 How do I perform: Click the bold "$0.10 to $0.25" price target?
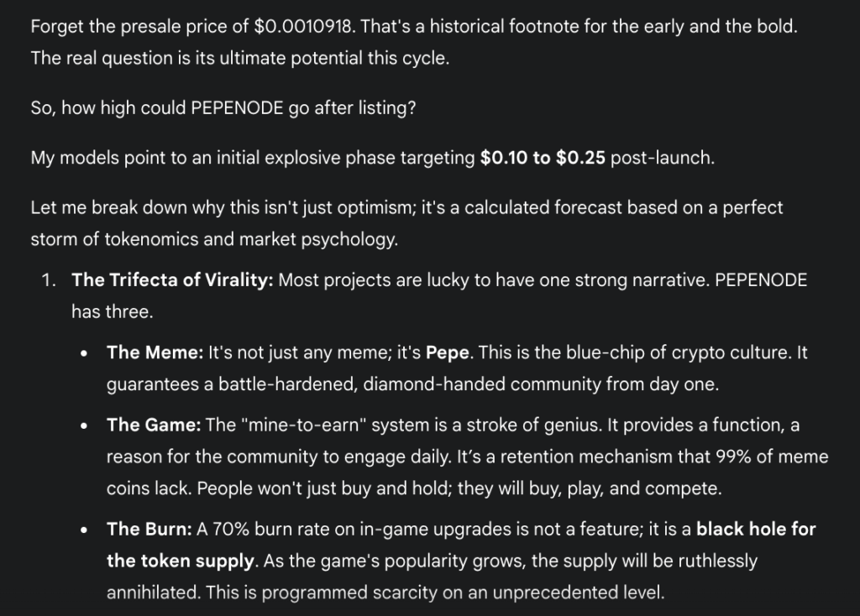click(x=543, y=158)
